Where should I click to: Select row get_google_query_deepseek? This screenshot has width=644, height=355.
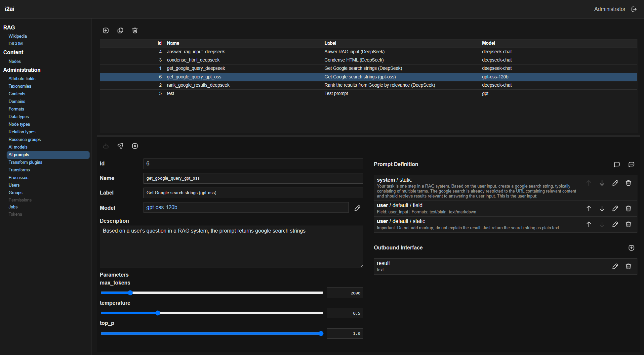368,68
